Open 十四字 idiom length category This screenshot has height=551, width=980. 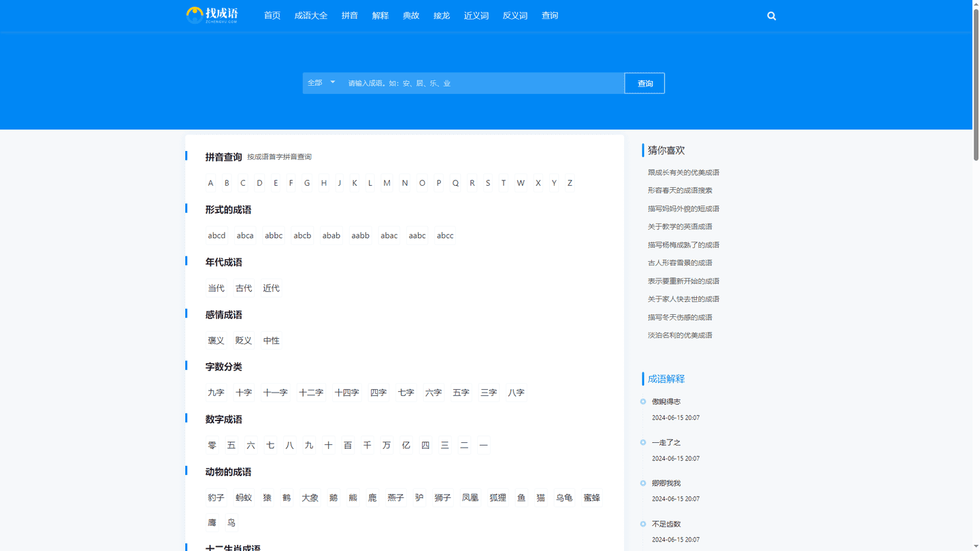[346, 393]
